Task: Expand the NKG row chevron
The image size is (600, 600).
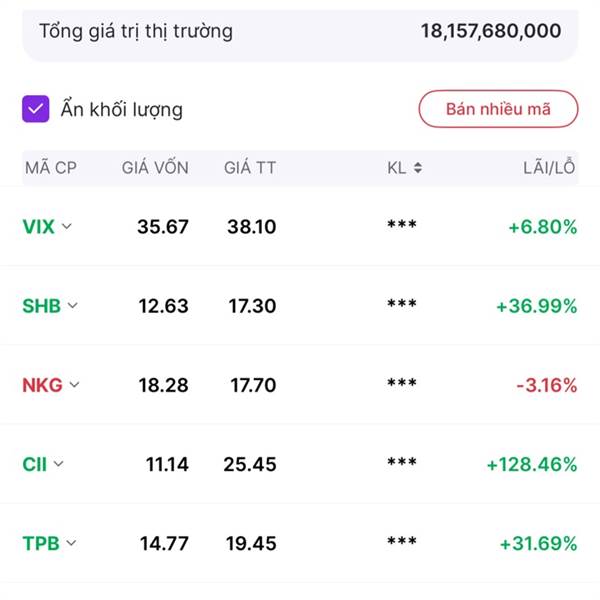Action: click(x=74, y=385)
